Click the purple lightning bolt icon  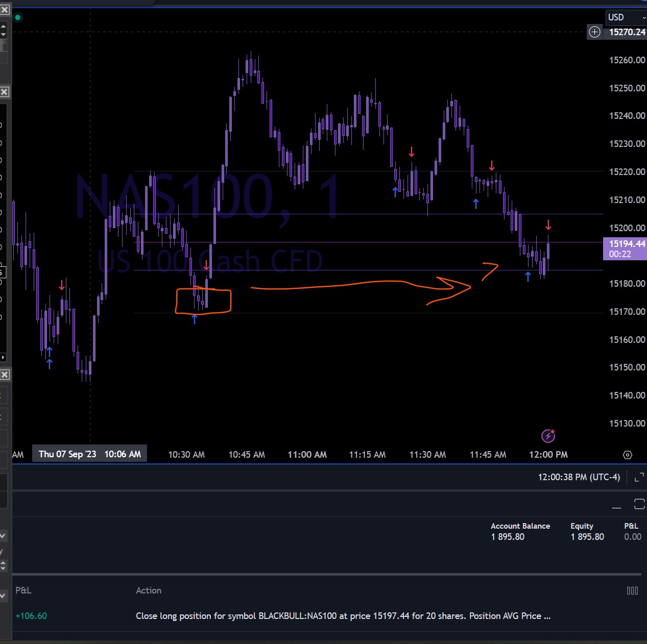(x=548, y=436)
